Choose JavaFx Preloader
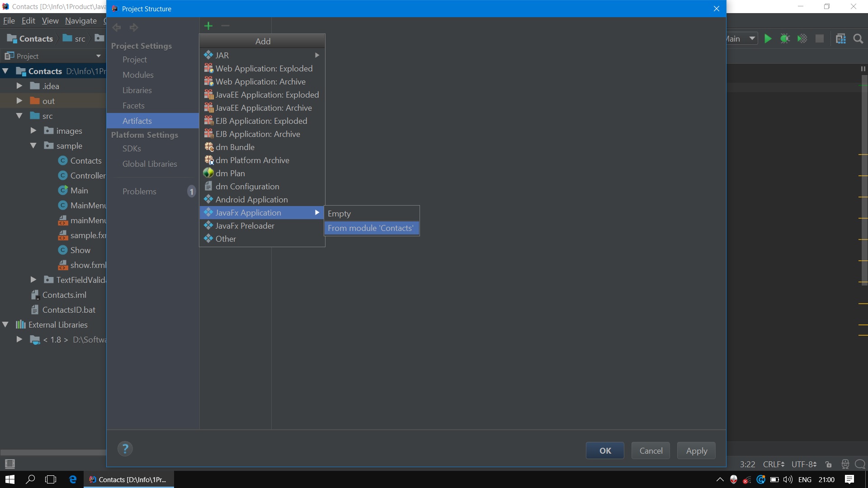 (x=262, y=225)
